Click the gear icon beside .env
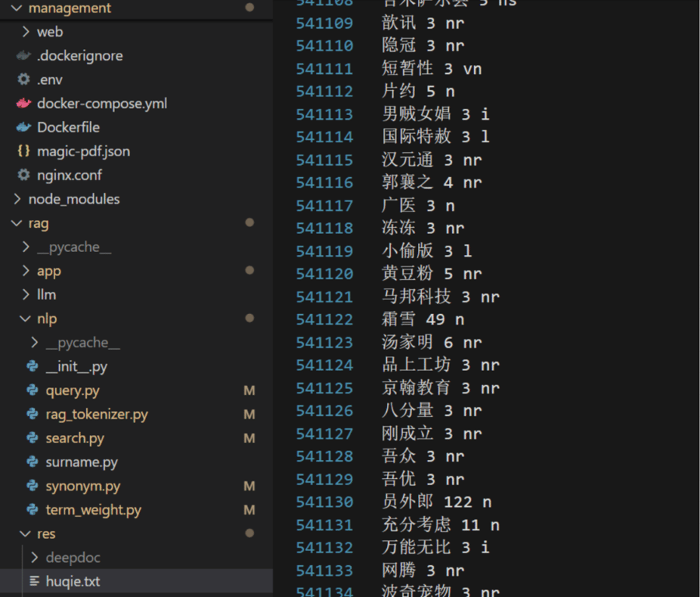 pos(23,79)
